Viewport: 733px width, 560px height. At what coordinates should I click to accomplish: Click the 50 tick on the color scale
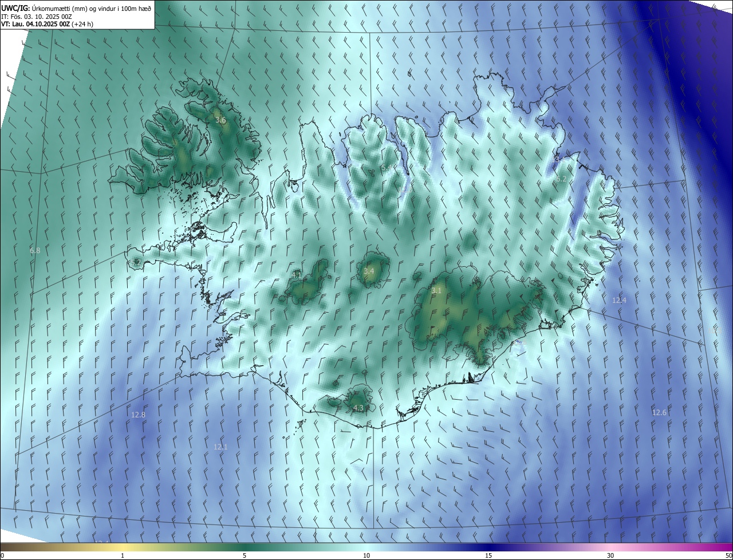728,556
